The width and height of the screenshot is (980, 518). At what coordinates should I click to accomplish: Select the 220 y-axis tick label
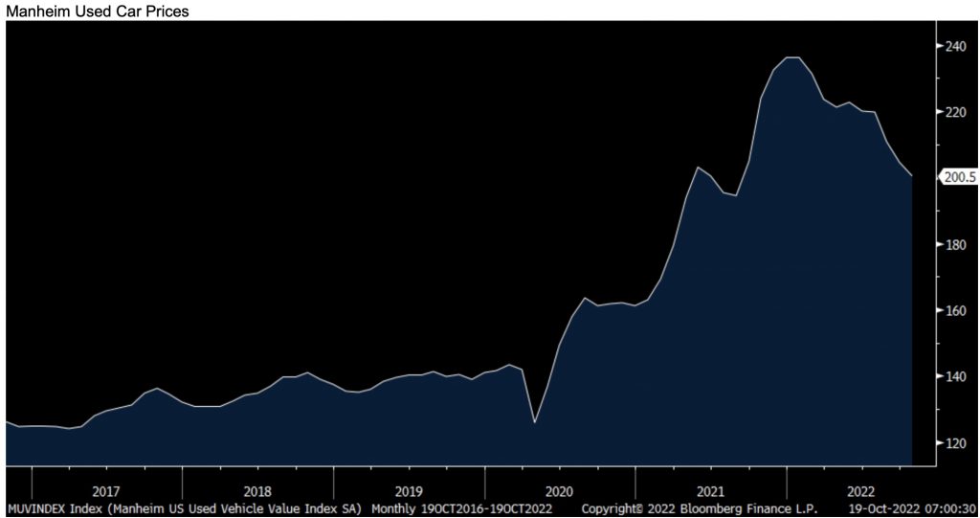click(957, 112)
